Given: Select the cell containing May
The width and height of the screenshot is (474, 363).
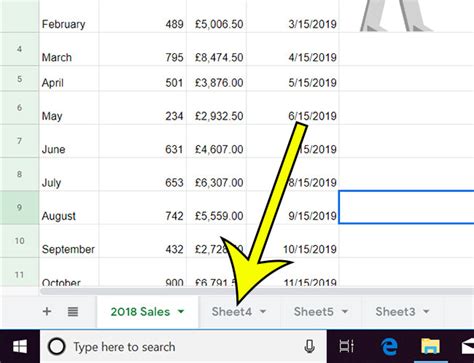Looking at the screenshot, I should [69, 108].
